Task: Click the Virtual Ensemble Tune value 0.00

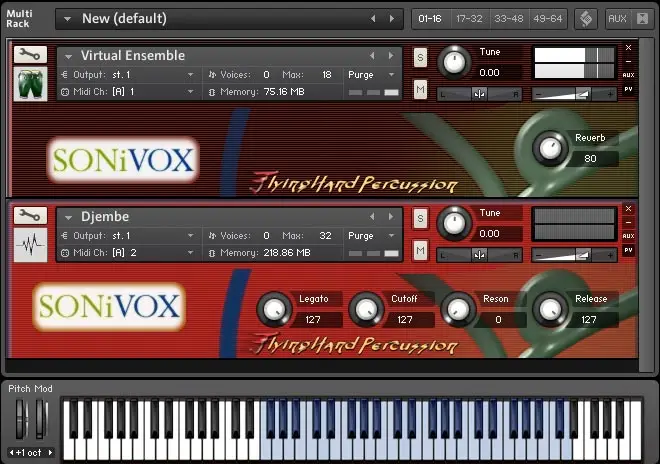Action: (489, 72)
